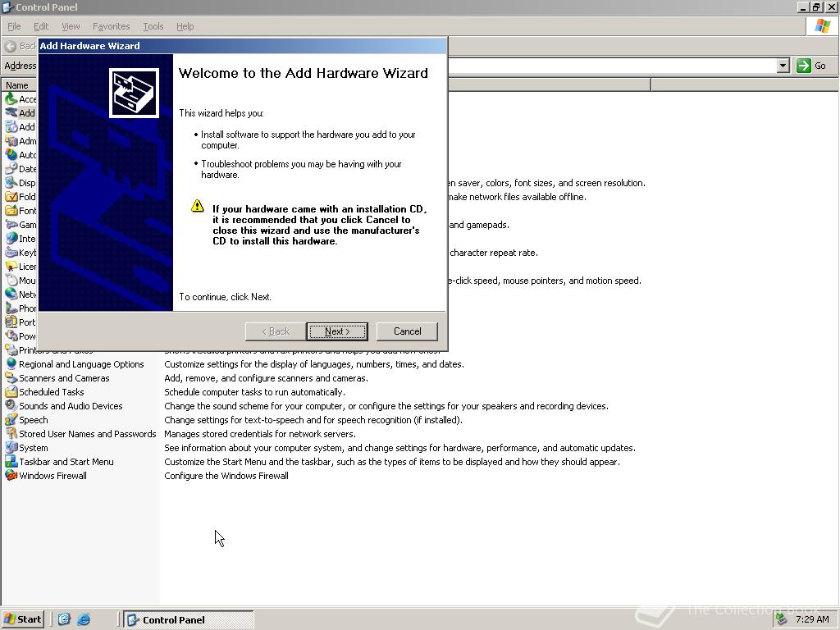Viewport: 840px width, 630px height.
Task: Click the Next button in the wizard
Action: pyautogui.click(x=337, y=331)
